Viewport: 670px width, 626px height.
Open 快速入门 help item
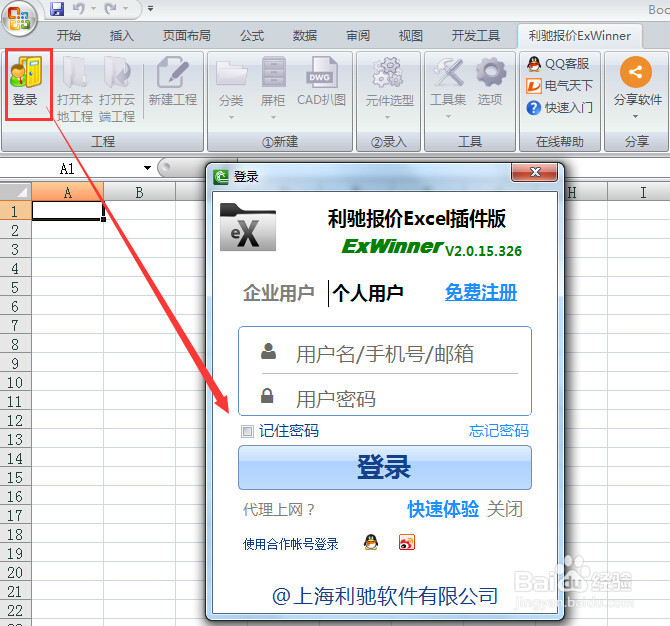click(560, 108)
